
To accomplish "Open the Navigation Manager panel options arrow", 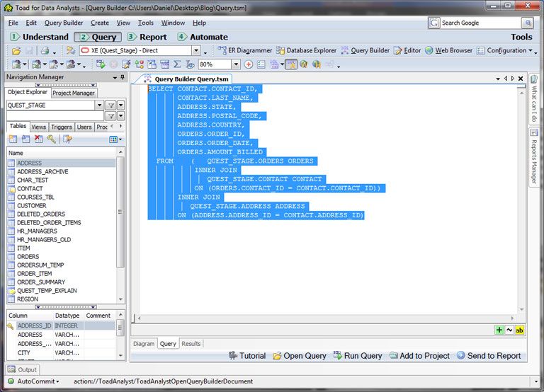I will [x=115, y=78].
